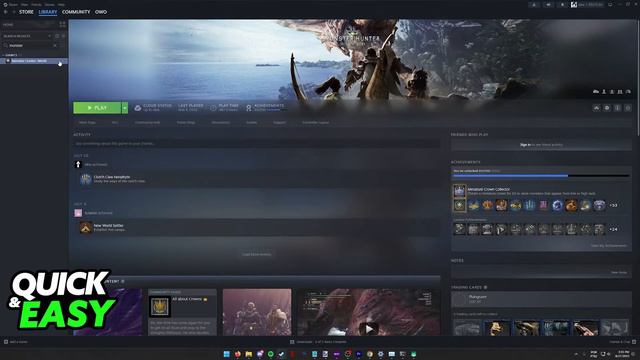
Task: Open the Support link
Action: click(280, 122)
